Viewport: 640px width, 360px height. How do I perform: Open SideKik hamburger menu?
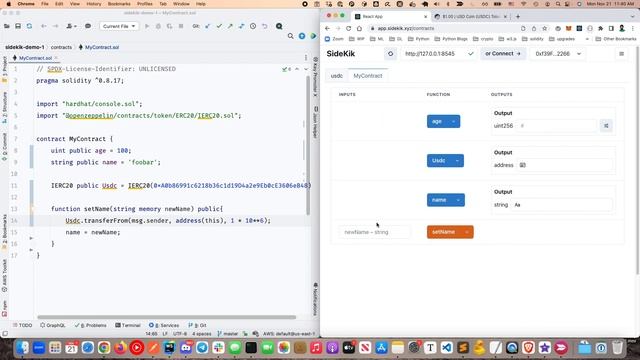click(622, 54)
